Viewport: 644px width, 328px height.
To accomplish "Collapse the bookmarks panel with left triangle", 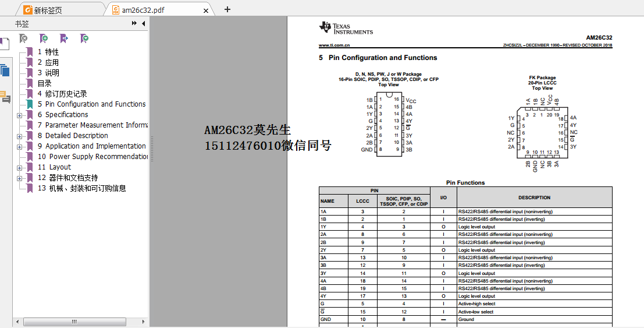I will [x=143, y=23].
